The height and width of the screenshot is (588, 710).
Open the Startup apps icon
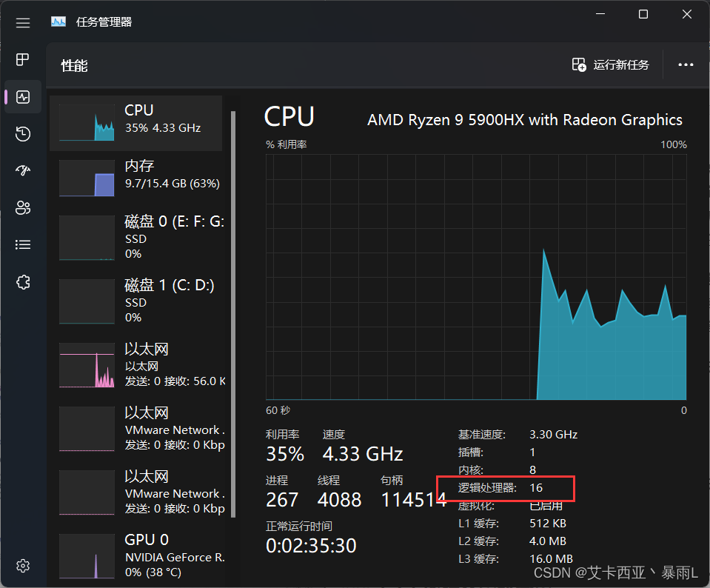23,170
